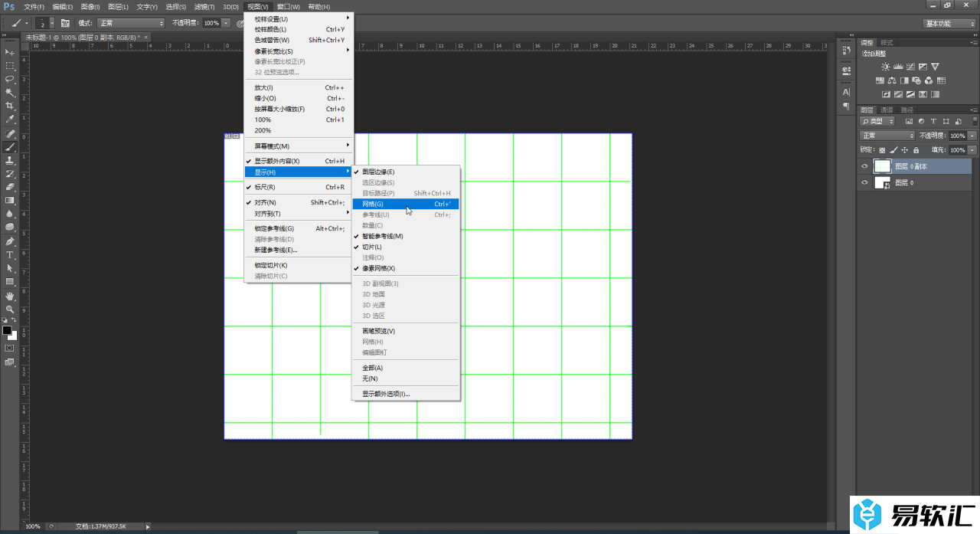Uncheck 显示额外内容(X) in View menu
Image resolution: width=980 pixels, height=534 pixels.
pos(299,161)
